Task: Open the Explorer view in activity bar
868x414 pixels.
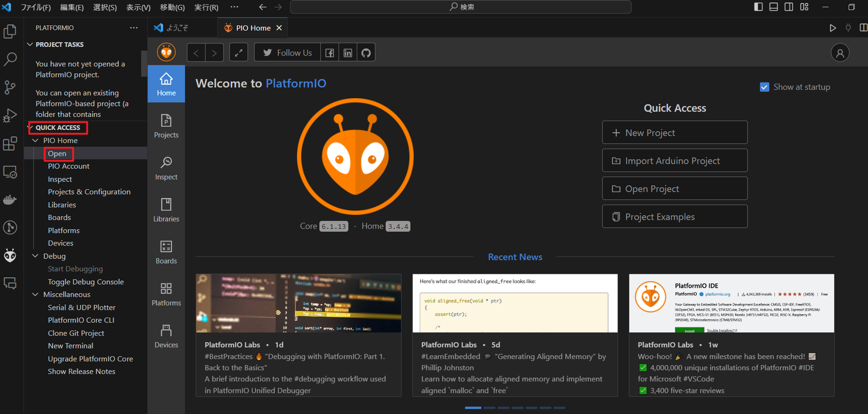Action: [x=10, y=31]
